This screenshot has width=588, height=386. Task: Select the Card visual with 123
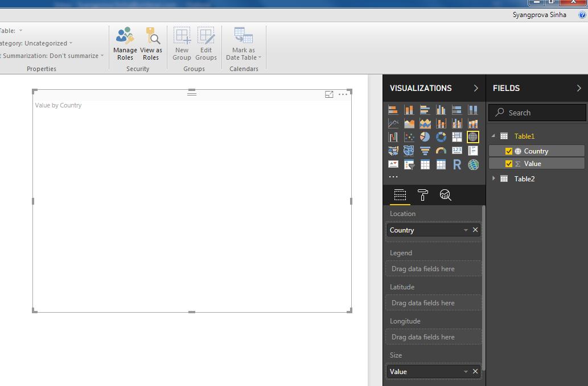click(457, 151)
